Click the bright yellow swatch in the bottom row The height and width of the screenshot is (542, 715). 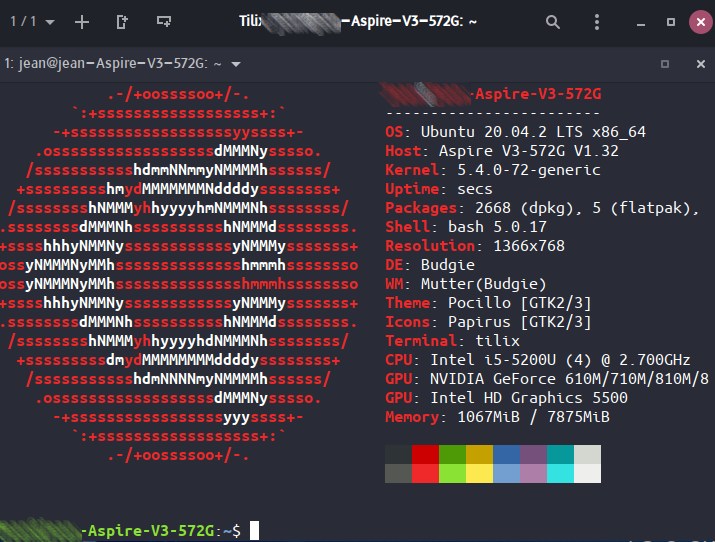480,473
